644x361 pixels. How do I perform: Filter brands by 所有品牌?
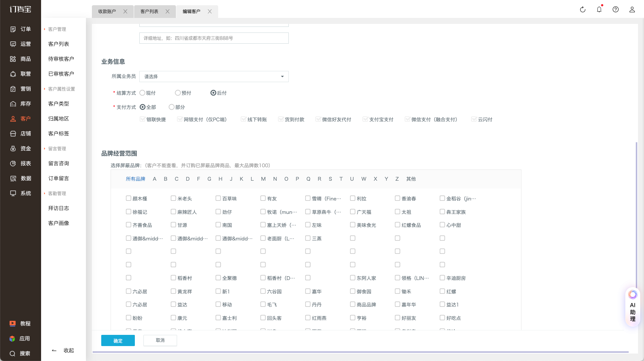(x=136, y=179)
